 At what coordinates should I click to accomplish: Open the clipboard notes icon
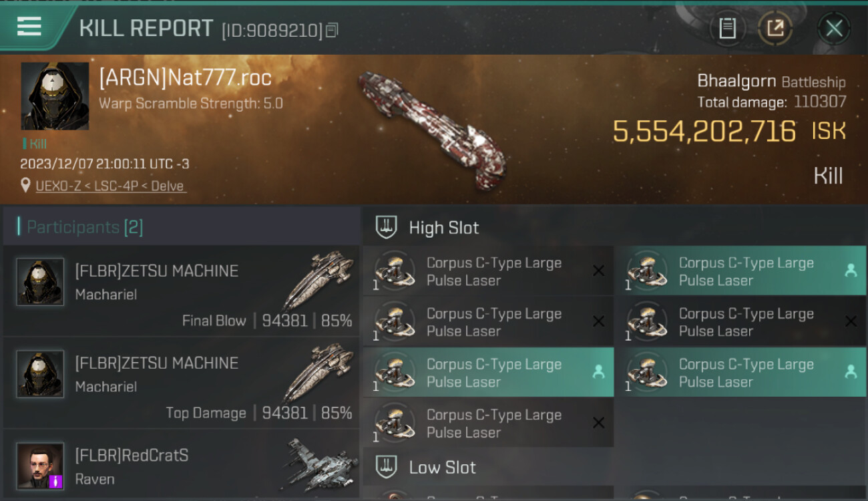728,28
